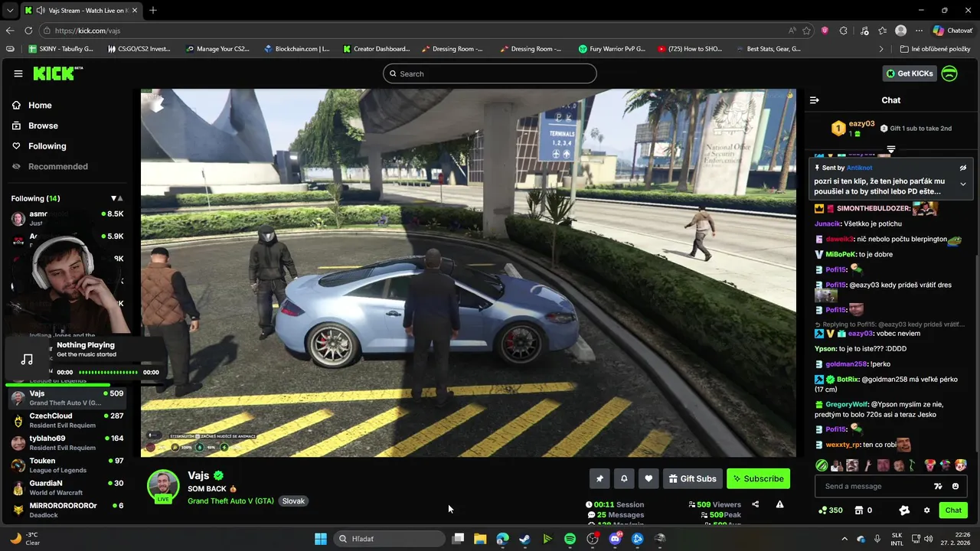Viewport: 980px width, 551px height.
Task: Click the Gift Subs button
Action: pos(693,479)
